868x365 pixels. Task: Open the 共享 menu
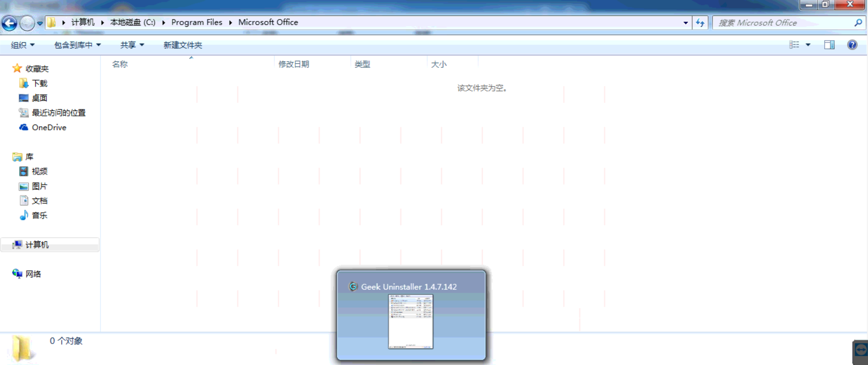coord(132,45)
